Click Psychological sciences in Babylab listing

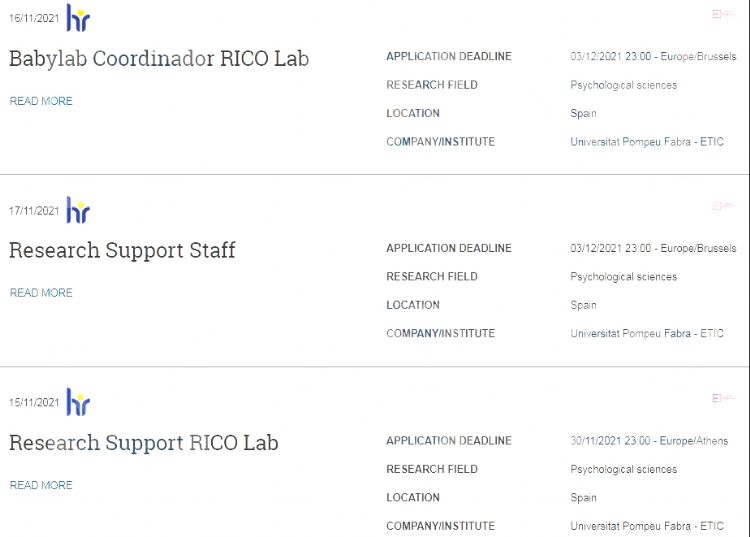pos(623,85)
